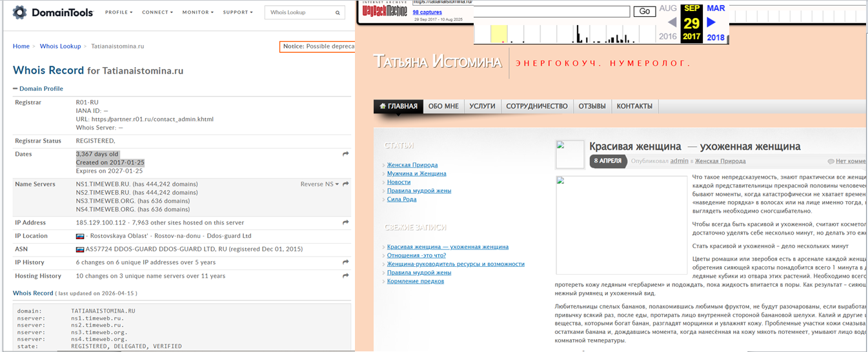Open the 98 captures link
The image size is (868, 352).
427,12
